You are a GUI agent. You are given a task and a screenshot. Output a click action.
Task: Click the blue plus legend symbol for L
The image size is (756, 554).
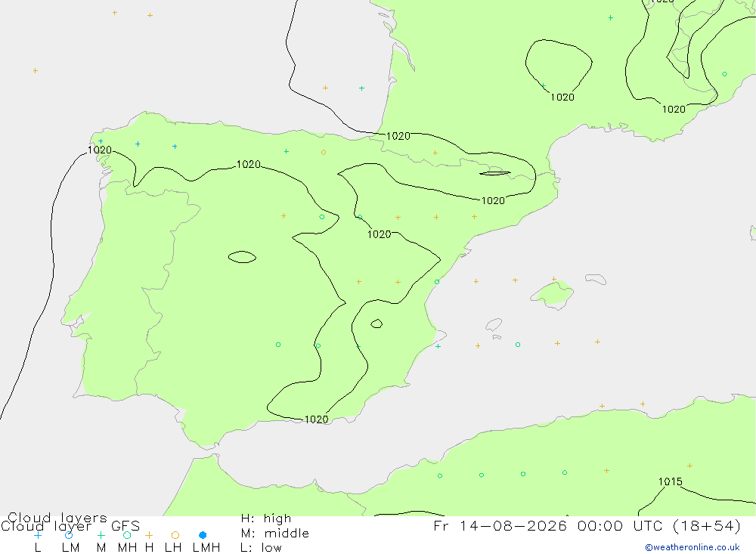(x=38, y=535)
